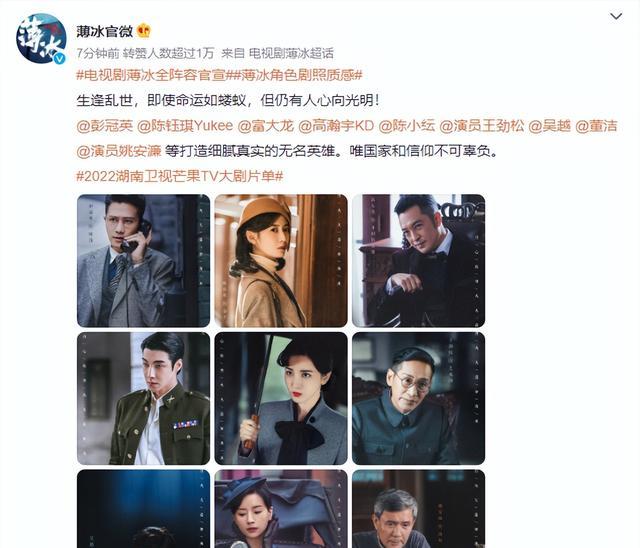Open thumbnail of woman holding umbrella
640x548 pixels.
(281, 398)
